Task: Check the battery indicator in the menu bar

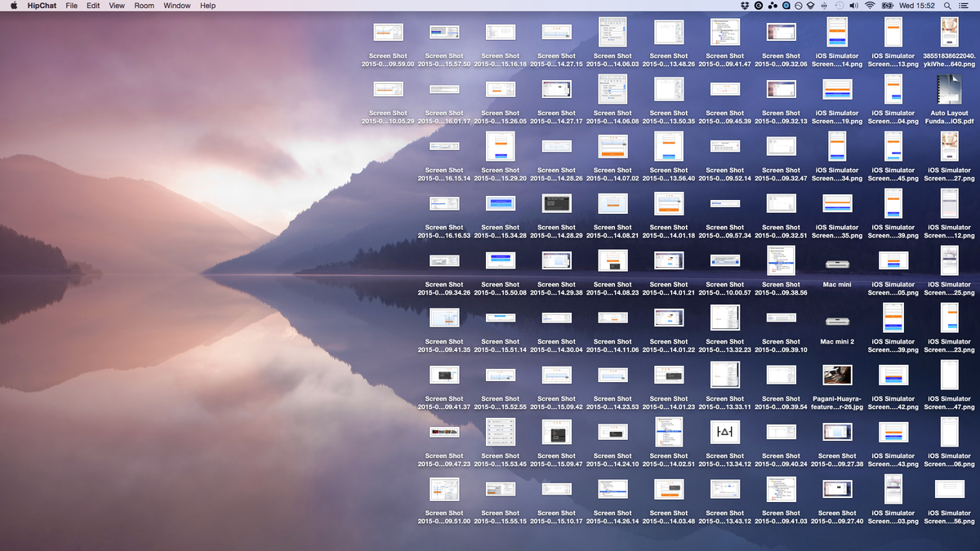Action: 887,6
